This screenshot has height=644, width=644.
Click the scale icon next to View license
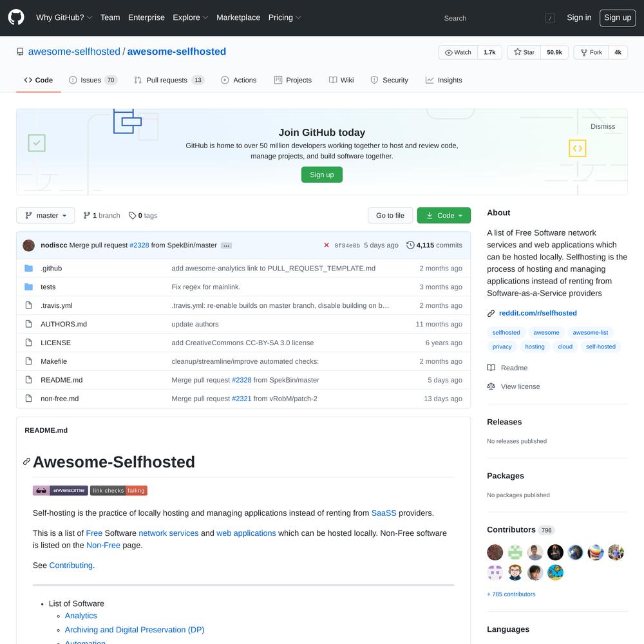tap(491, 386)
